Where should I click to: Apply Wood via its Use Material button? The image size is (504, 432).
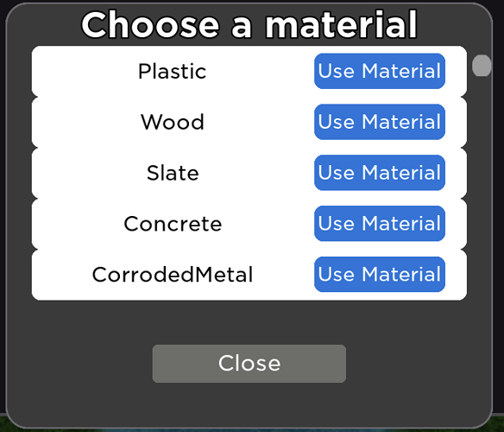tap(380, 122)
